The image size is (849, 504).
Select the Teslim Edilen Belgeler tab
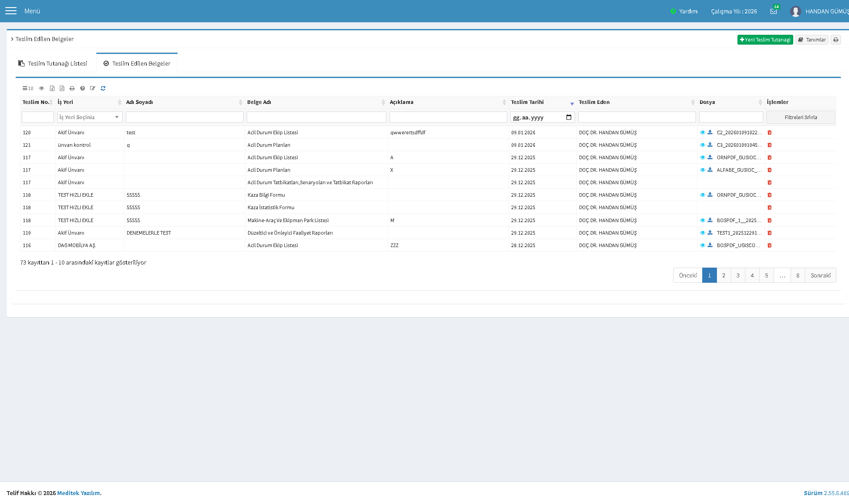pos(137,63)
